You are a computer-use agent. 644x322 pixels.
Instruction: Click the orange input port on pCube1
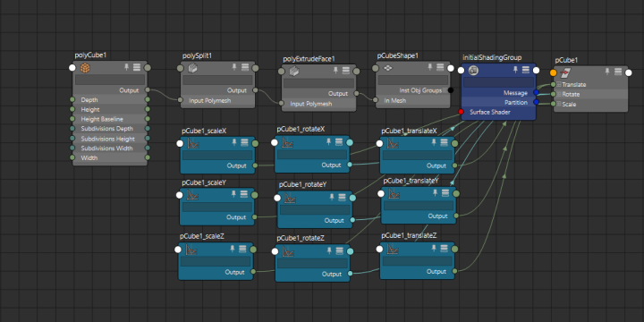click(554, 72)
